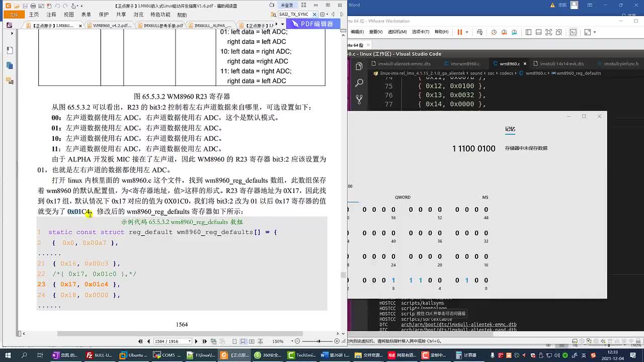Open the 查看(V) menu in VMware
Viewport: 644px width, 362px height.
click(x=375, y=32)
